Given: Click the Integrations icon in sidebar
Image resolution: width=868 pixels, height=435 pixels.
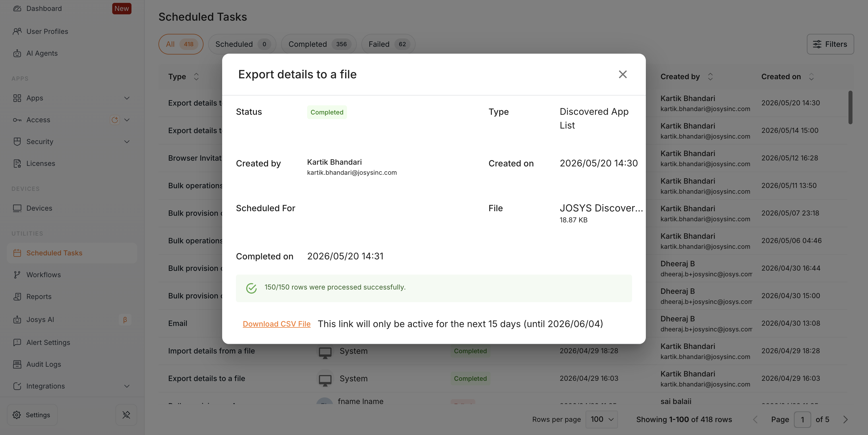Looking at the screenshot, I should [17, 386].
